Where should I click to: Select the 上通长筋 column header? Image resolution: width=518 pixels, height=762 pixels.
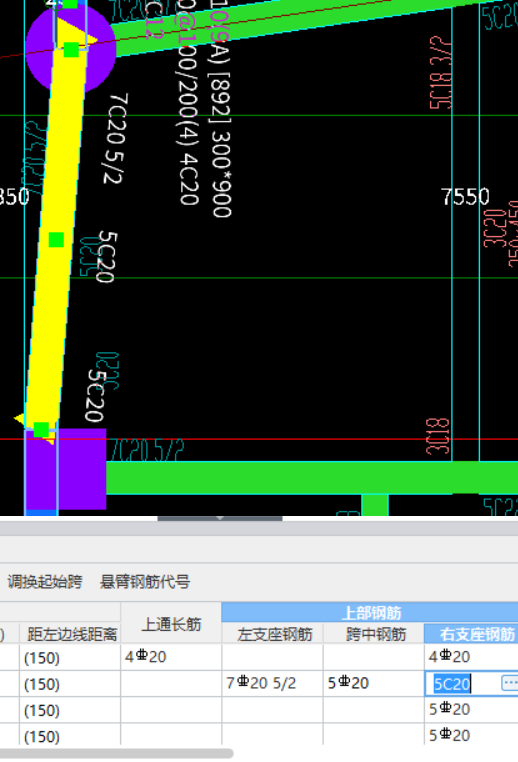tap(171, 624)
